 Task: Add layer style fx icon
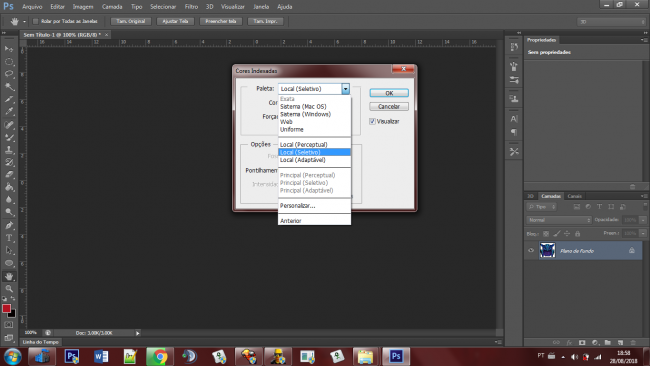click(x=569, y=342)
